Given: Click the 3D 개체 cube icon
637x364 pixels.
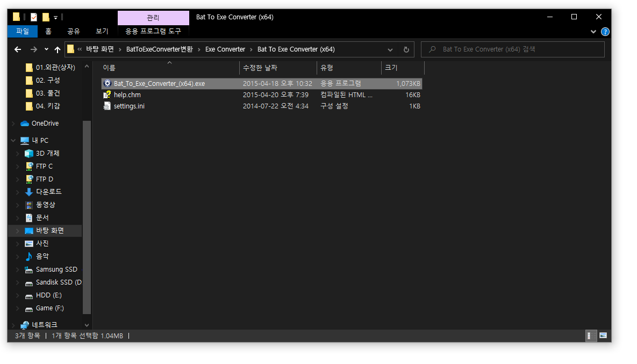Looking at the screenshot, I should tap(29, 154).
